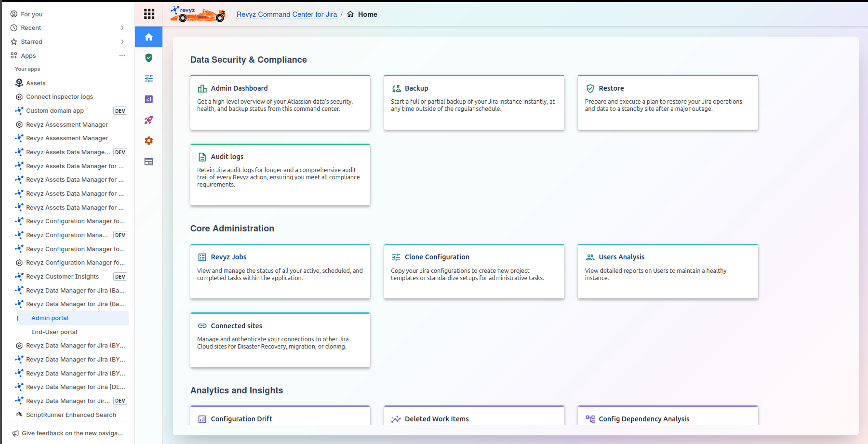Screen dimensions: 868x444
Task: Select Admin portal in sidebar
Action: 50,318
